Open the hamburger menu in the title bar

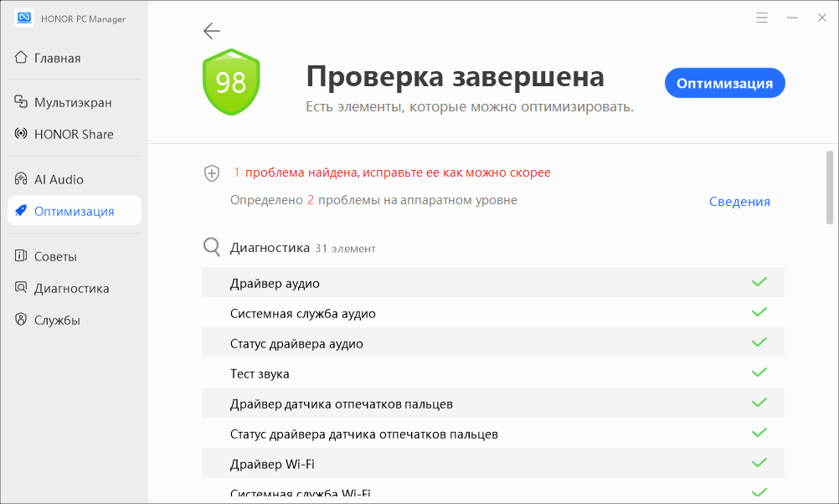pyautogui.click(x=761, y=18)
